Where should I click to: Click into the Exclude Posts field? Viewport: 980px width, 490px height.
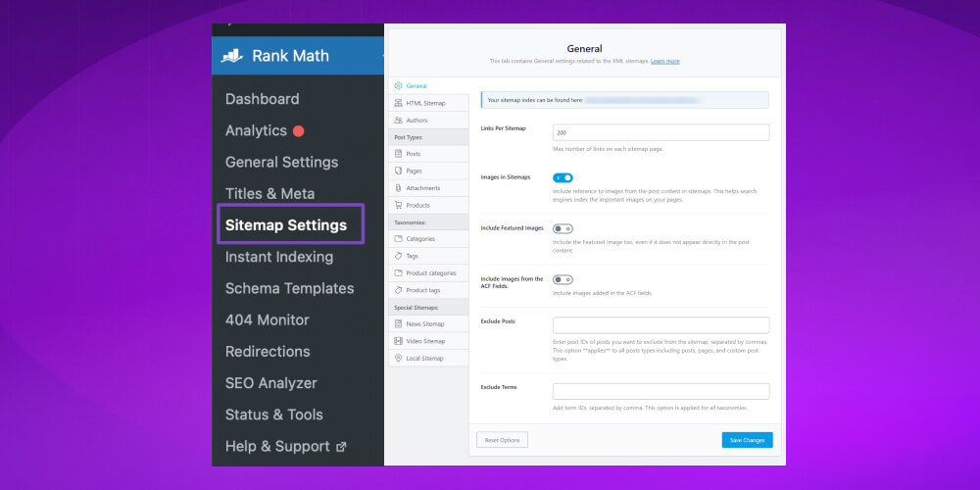661,325
